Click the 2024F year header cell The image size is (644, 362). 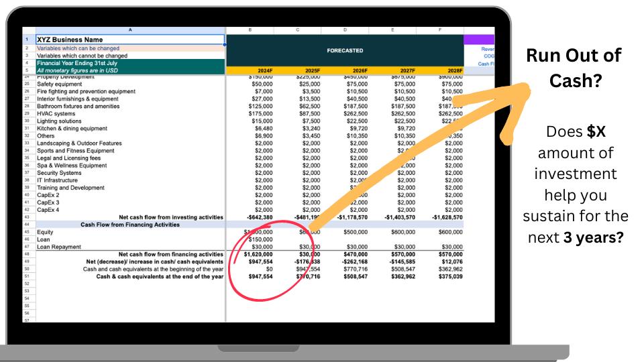tap(249, 70)
